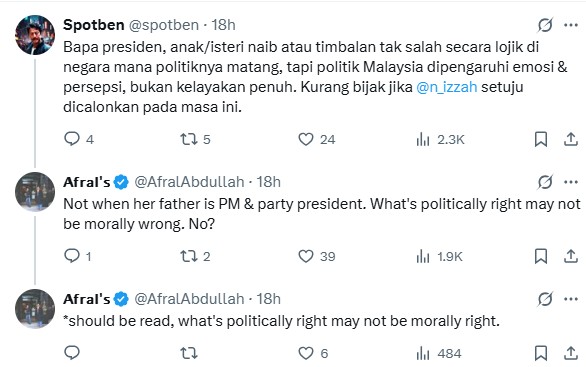
Task: Share Spotben's tweet
Action: point(571,139)
